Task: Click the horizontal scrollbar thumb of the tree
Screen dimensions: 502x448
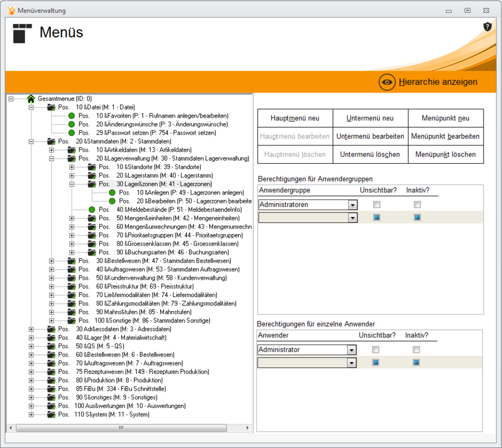Action: tap(122, 428)
